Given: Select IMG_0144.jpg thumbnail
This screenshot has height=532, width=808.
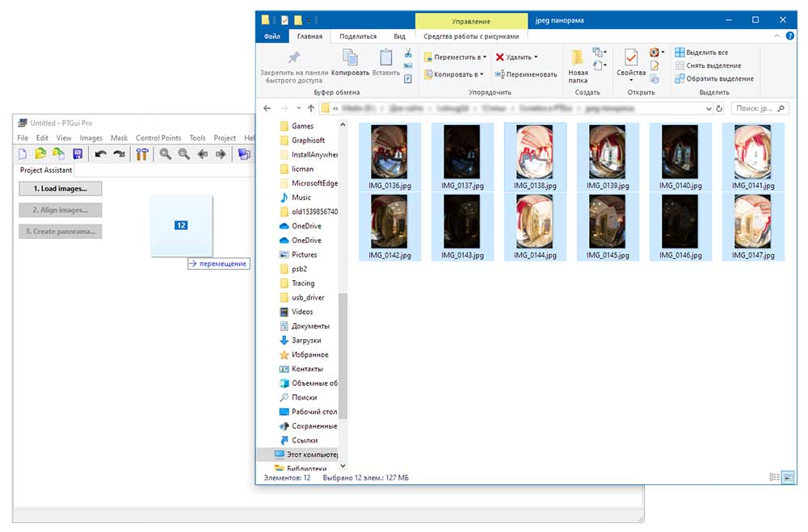Looking at the screenshot, I should pos(535,226).
